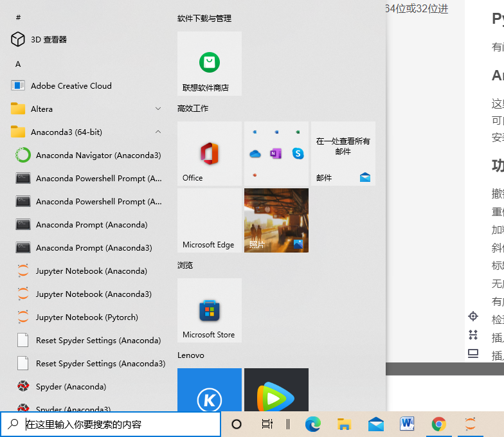The width and height of the screenshot is (504, 437).
Task: Open the blue K app tile
Action: [x=210, y=389]
